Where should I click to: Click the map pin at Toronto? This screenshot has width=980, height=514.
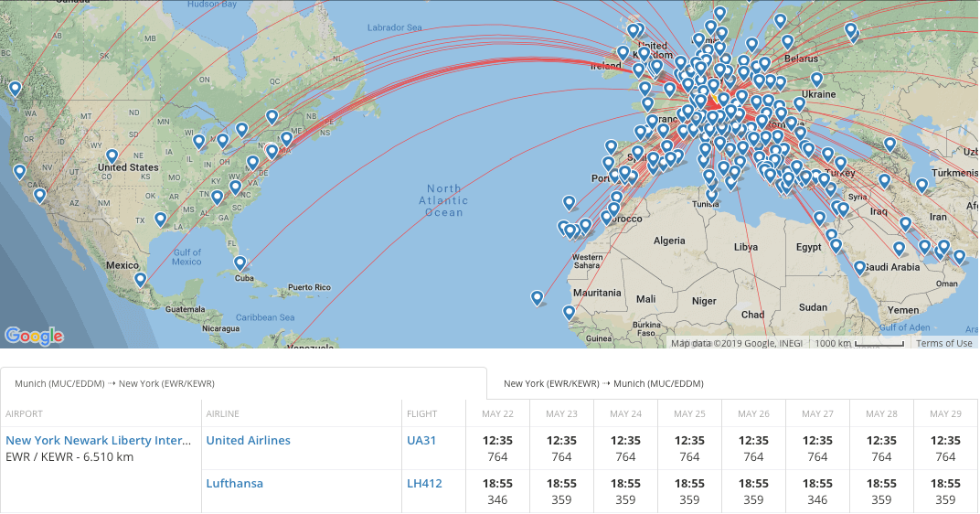tap(242, 130)
